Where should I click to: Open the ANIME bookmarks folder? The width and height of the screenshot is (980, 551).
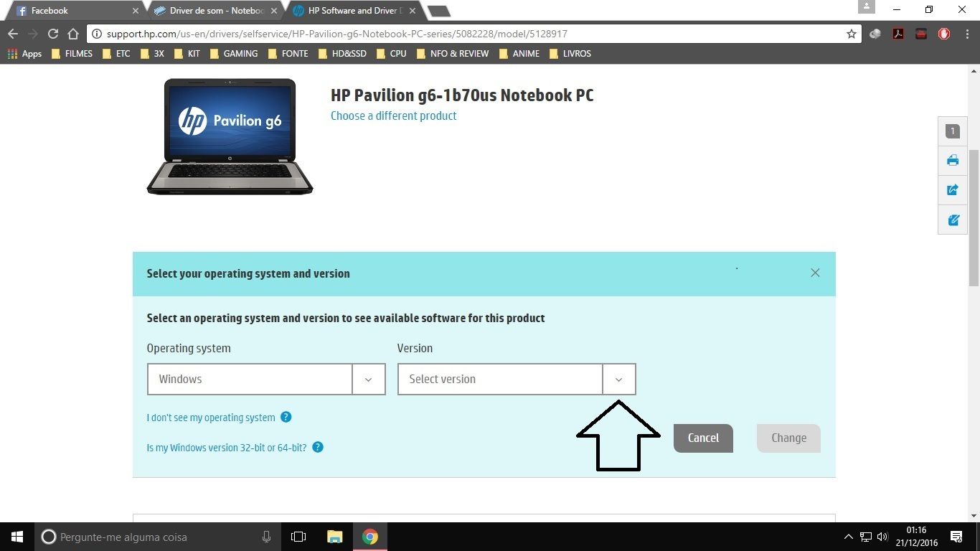coord(519,54)
